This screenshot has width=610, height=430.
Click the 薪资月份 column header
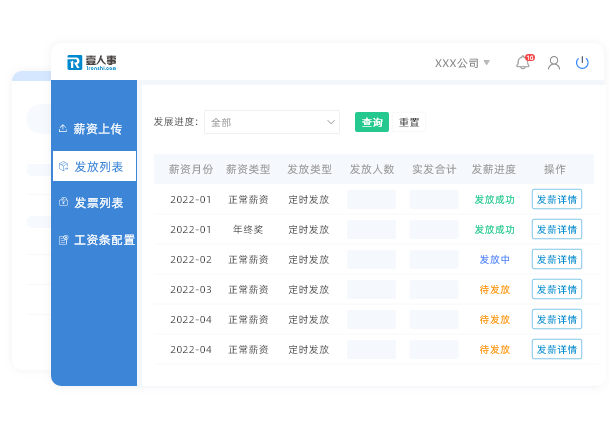point(191,169)
